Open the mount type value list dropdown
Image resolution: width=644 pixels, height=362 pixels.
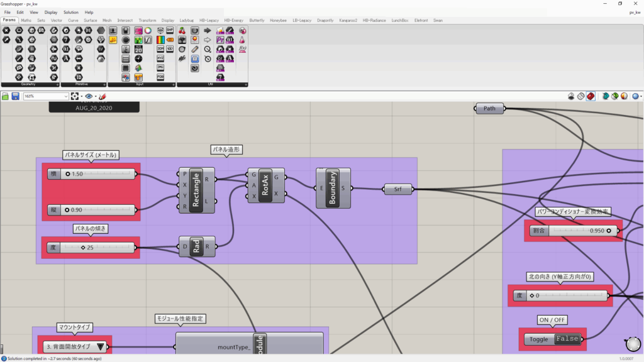point(101,346)
